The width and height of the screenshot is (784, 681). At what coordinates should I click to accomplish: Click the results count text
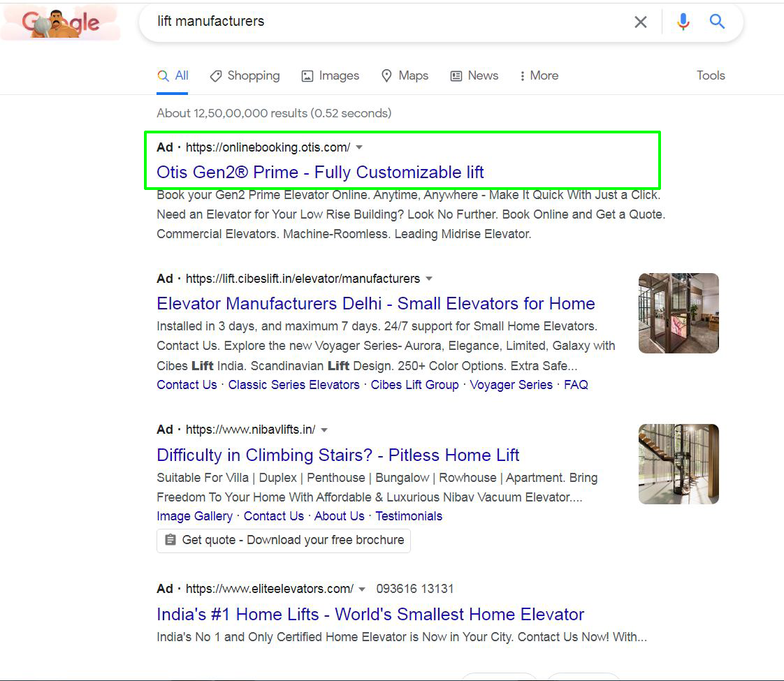click(x=274, y=113)
